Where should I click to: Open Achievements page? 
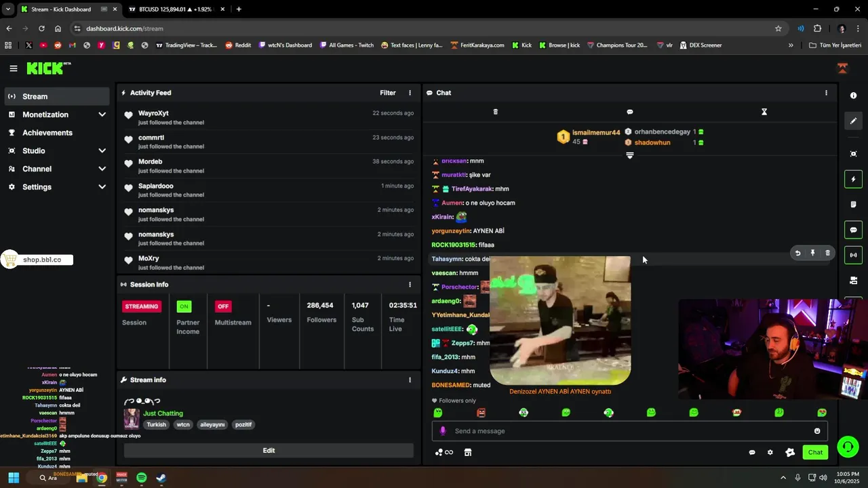[x=57, y=133]
